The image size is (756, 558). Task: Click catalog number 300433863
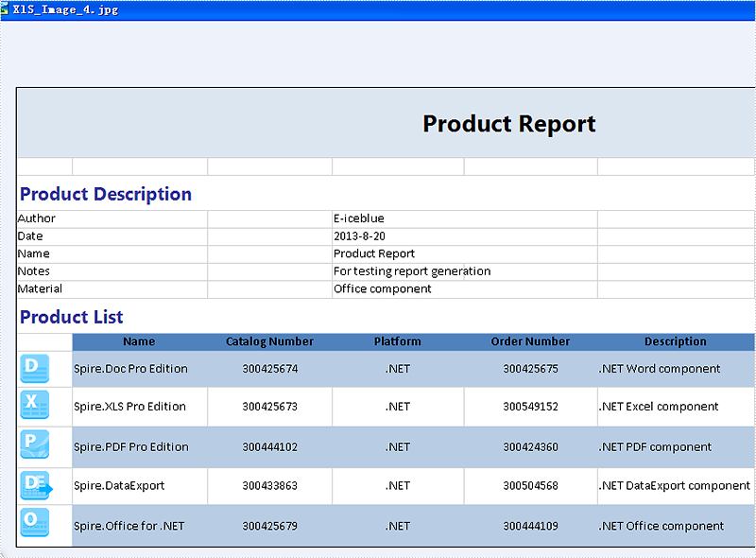[x=270, y=485]
